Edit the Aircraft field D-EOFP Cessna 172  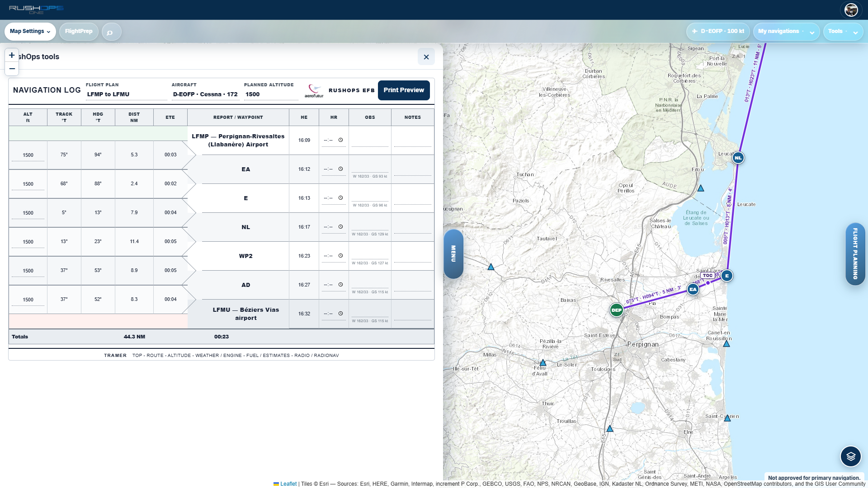tap(205, 94)
